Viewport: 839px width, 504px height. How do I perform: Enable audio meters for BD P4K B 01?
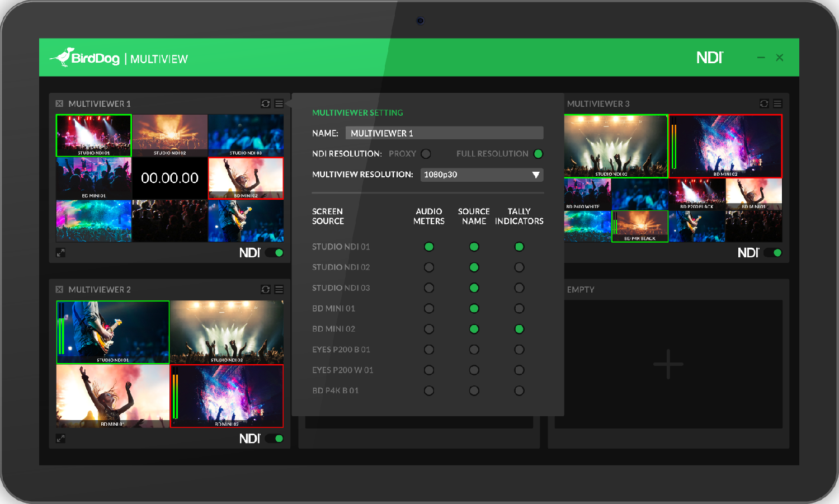pyautogui.click(x=429, y=390)
